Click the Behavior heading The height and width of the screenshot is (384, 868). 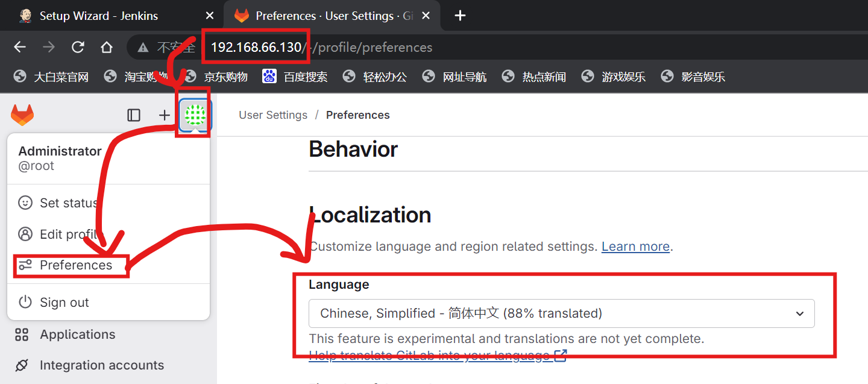[x=353, y=149]
